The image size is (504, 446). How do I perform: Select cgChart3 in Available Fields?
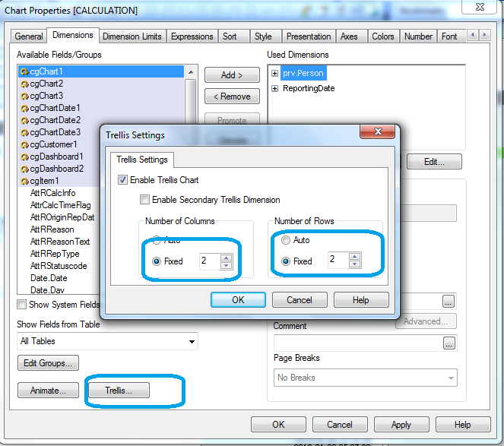pos(101,96)
